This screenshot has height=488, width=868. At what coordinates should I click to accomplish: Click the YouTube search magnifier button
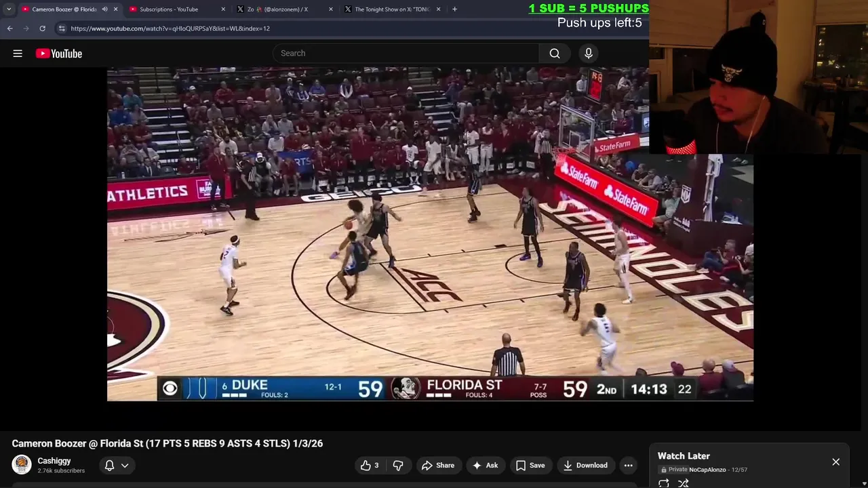coord(555,54)
